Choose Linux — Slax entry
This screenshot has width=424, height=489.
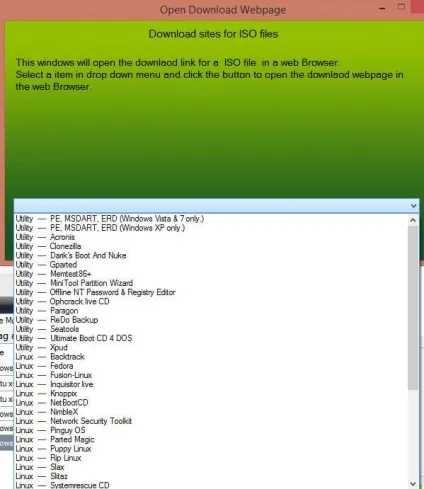click(211, 467)
